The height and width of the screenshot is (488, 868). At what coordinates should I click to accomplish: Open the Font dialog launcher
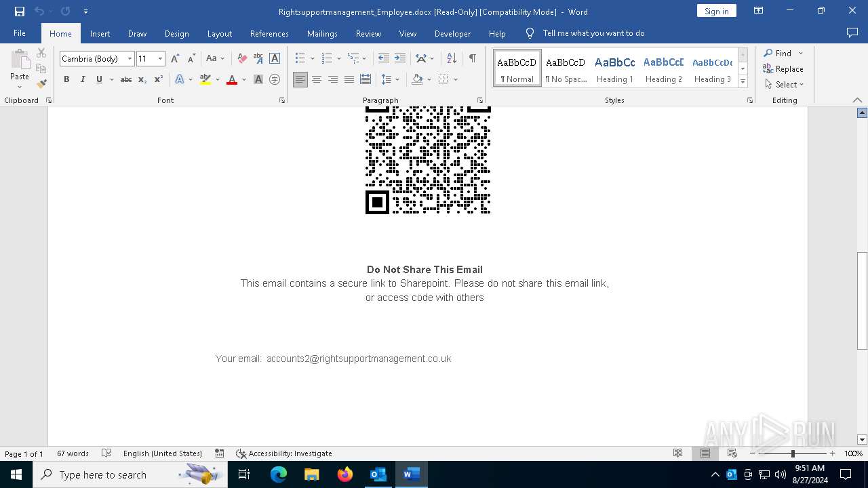(x=282, y=100)
